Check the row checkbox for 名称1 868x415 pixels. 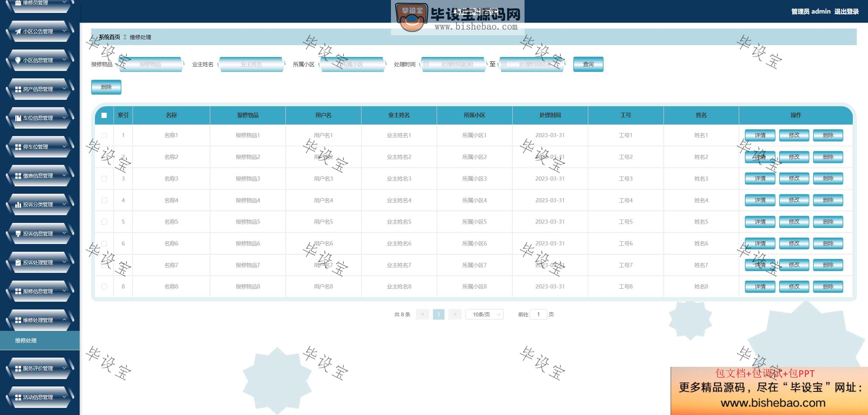pyautogui.click(x=104, y=135)
